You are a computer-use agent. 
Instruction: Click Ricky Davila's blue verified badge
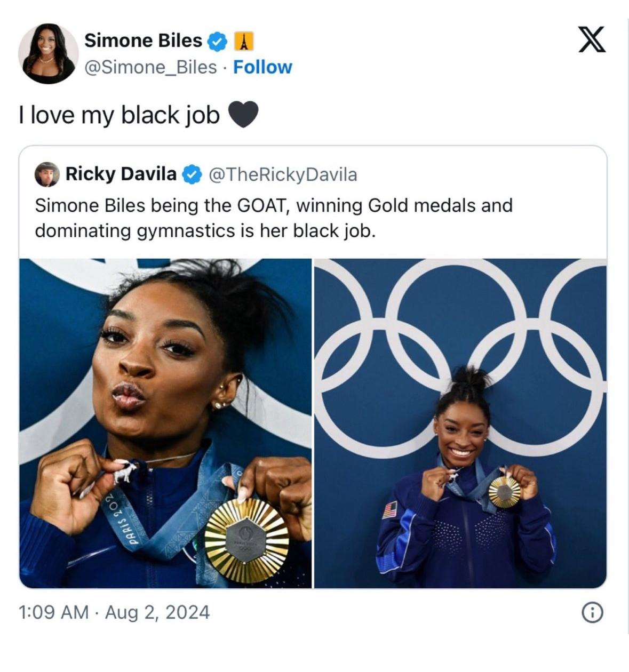(x=192, y=174)
